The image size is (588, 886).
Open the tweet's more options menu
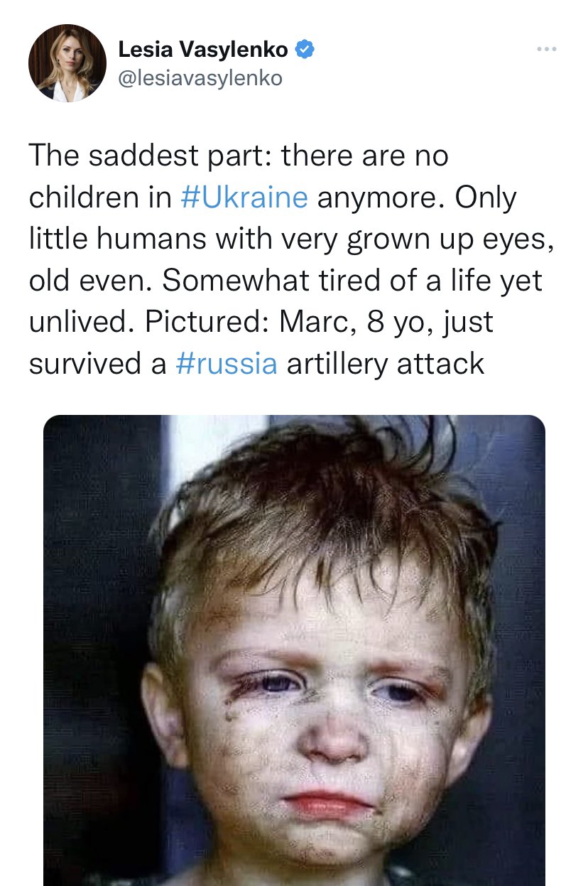tap(546, 49)
